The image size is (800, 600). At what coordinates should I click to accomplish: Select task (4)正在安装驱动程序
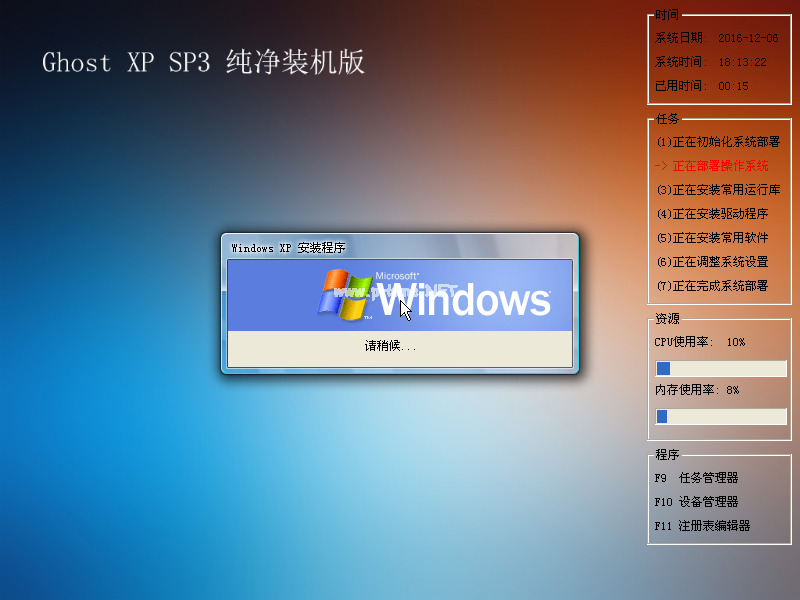714,213
